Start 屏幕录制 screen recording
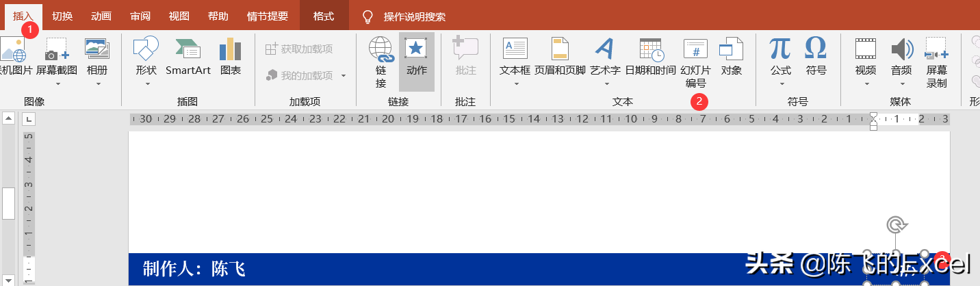Viewport: 980px width, 286px height. coord(937,62)
